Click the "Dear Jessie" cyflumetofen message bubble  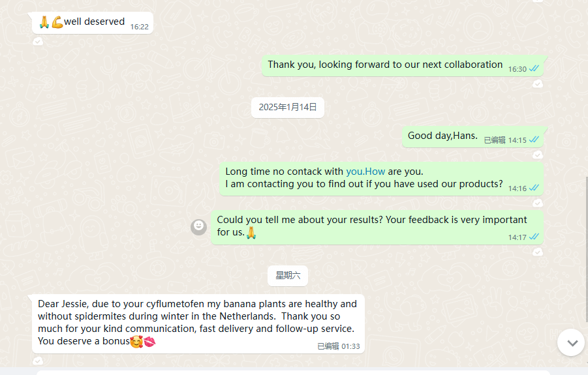197,322
